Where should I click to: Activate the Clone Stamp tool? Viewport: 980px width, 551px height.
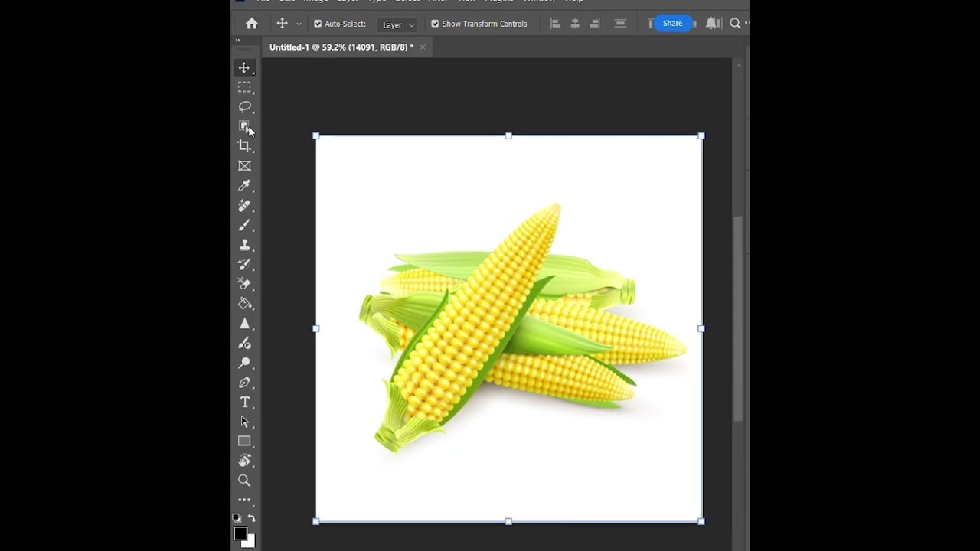point(244,245)
